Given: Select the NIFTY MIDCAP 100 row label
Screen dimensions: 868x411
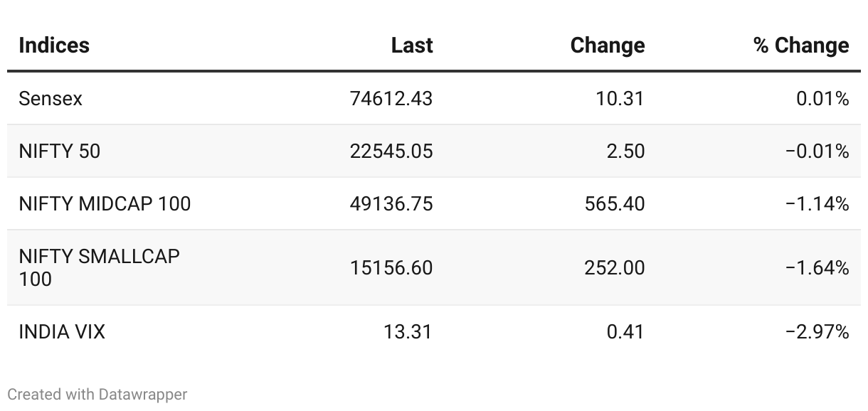Looking at the screenshot, I should [105, 204].
